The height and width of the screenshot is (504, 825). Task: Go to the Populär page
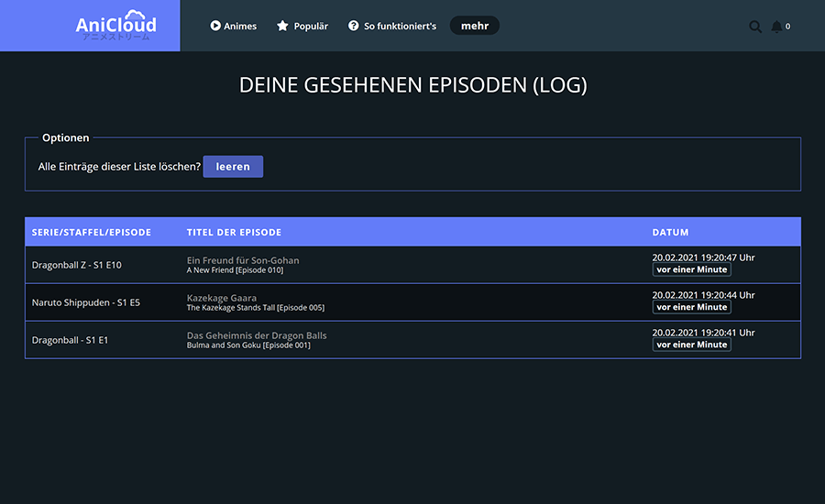click(x=302, y=26)
